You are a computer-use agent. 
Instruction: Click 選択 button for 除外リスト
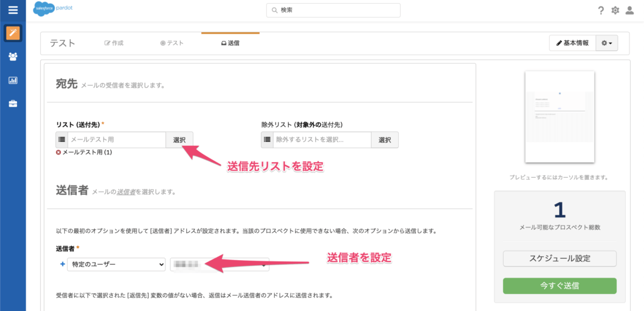pos(385,140)
